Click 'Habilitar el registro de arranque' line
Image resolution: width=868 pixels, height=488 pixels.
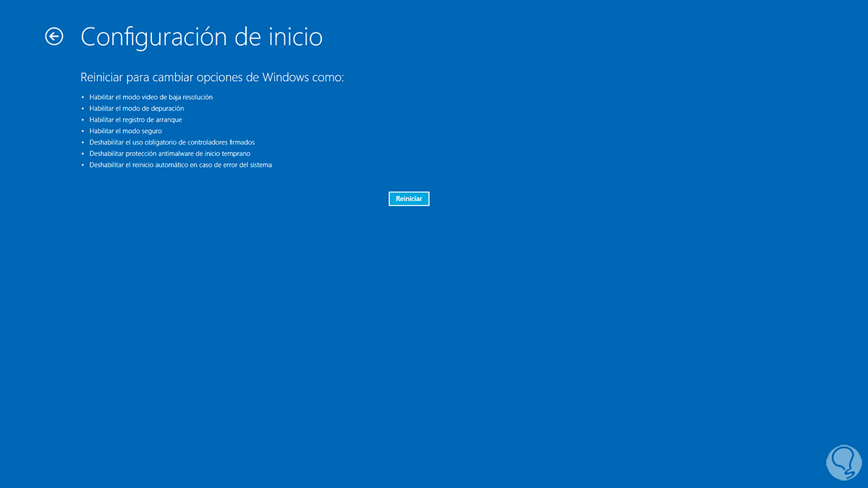coord(136,119)
